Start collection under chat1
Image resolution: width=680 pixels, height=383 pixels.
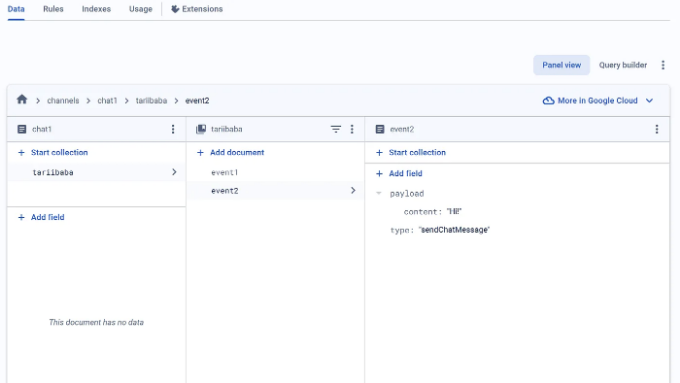[59, 153]
